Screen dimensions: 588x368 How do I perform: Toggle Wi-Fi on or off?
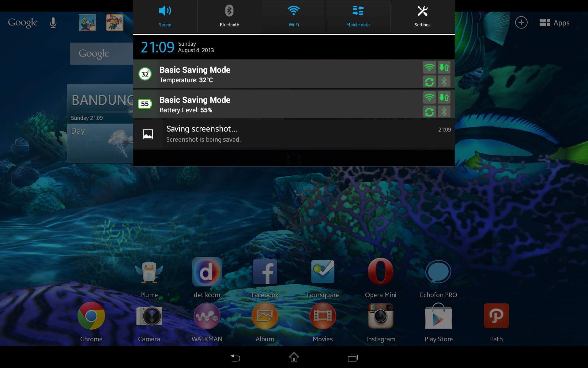(x=294, y=15)
